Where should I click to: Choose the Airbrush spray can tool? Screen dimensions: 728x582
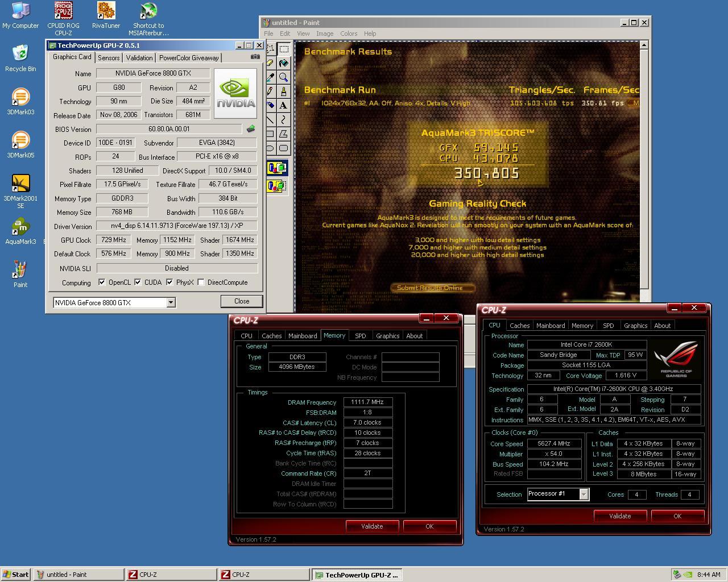271,106
